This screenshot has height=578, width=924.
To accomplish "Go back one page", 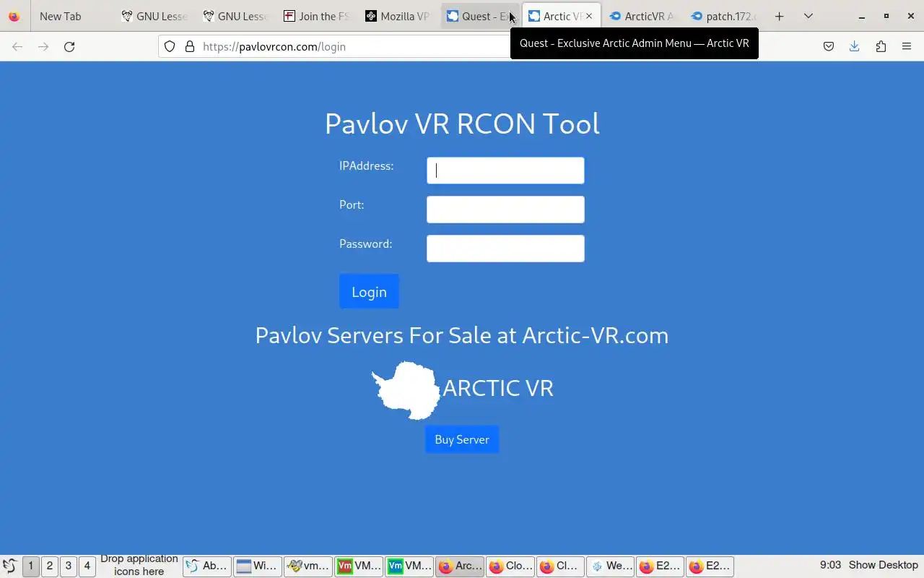I will point(17,46).
